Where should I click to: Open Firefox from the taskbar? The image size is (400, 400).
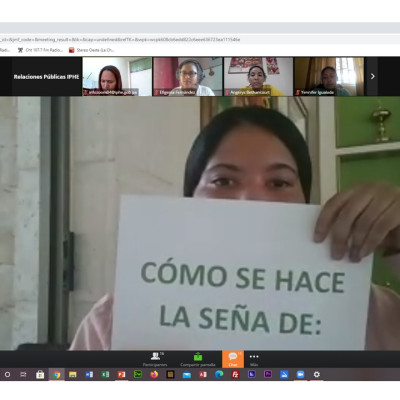tap(154, 375)
